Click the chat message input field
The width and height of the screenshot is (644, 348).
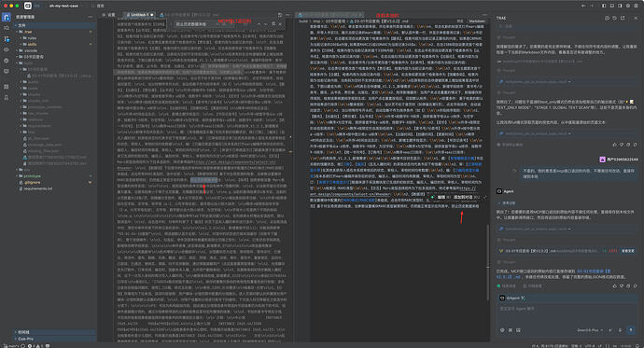coord(567,313)
